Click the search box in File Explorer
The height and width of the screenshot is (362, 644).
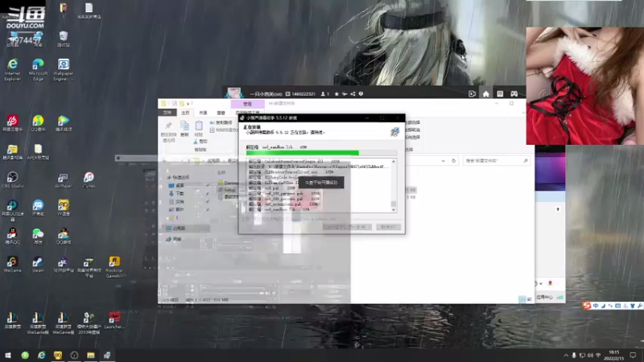pos(496,161)
